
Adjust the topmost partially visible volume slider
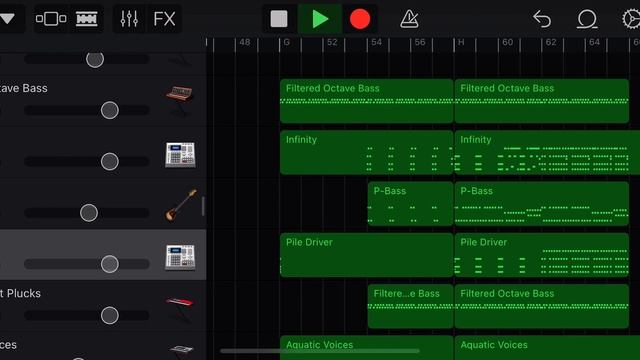pos(95,59)
